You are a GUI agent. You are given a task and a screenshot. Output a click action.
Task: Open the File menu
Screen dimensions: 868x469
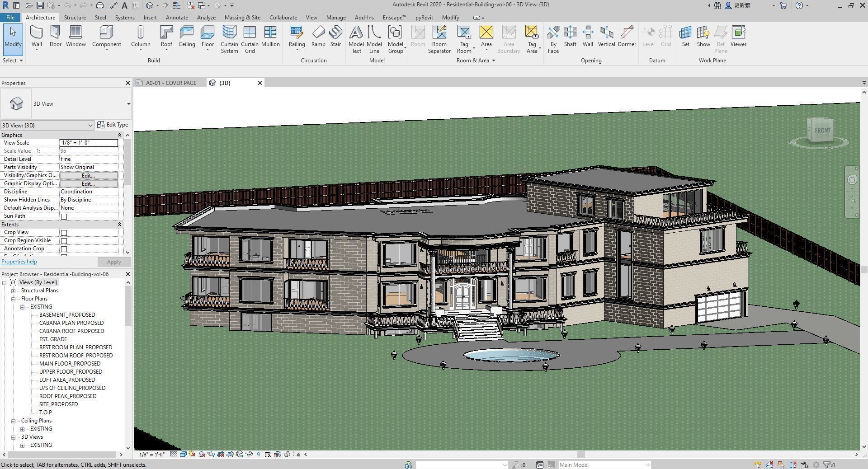[x=10, y=18]
